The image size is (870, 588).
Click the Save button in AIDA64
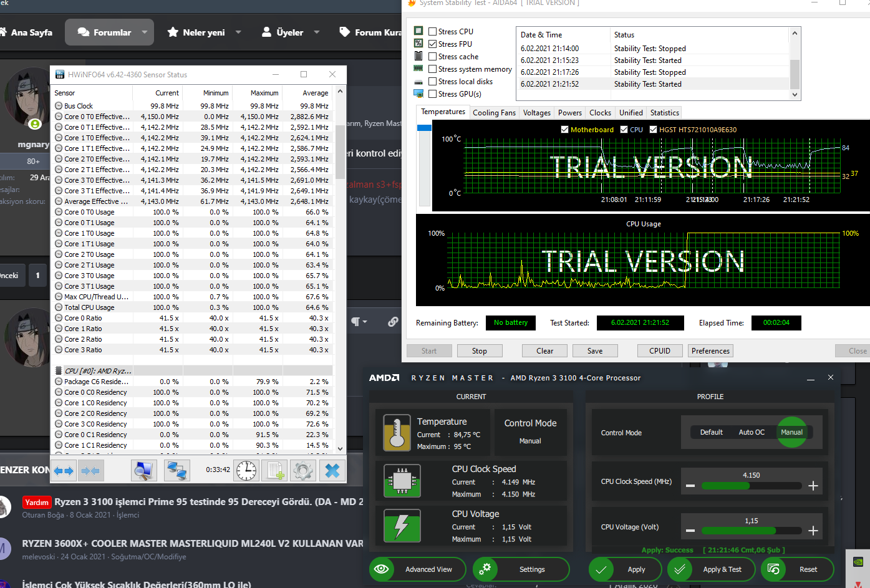coord(595,351)
